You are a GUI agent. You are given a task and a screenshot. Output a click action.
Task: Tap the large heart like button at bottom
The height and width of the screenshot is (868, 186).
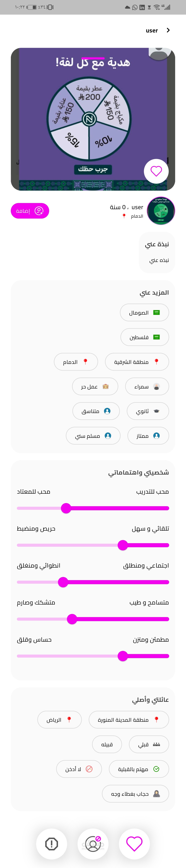click(134, 844)
